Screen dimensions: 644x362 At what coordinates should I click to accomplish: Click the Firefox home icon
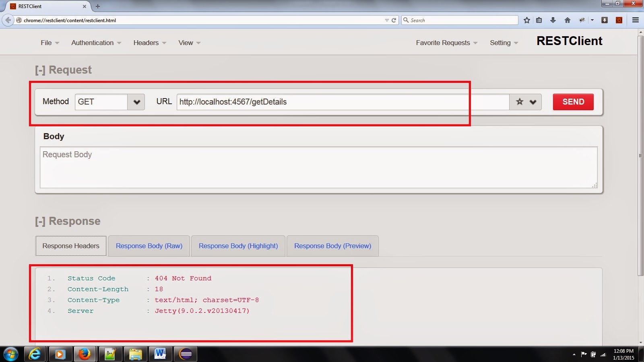point(567,20)
